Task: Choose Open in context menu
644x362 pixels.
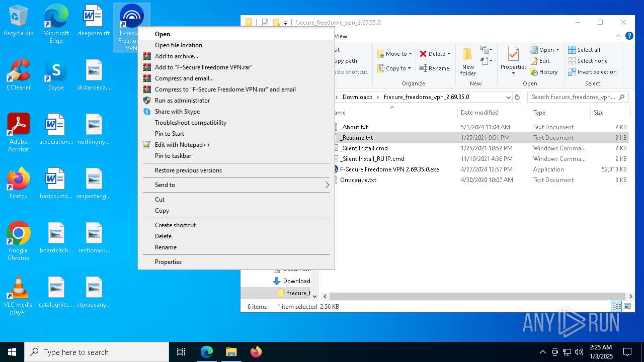Action: 236,34
